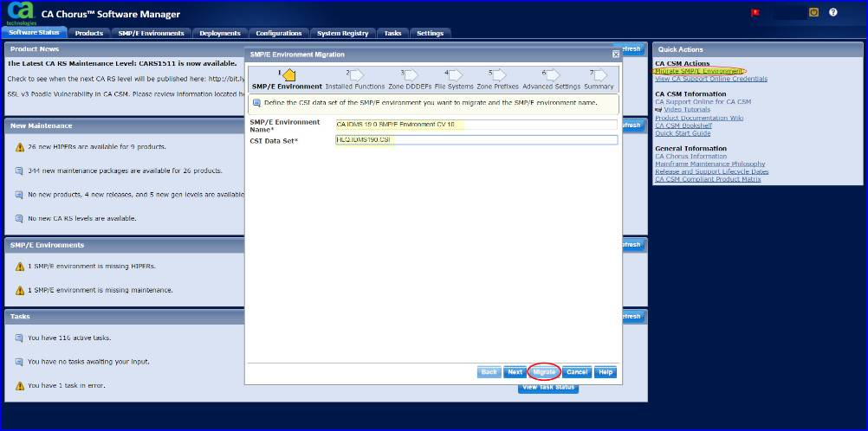Click the Help button in dialog

(x=606, y=372)
